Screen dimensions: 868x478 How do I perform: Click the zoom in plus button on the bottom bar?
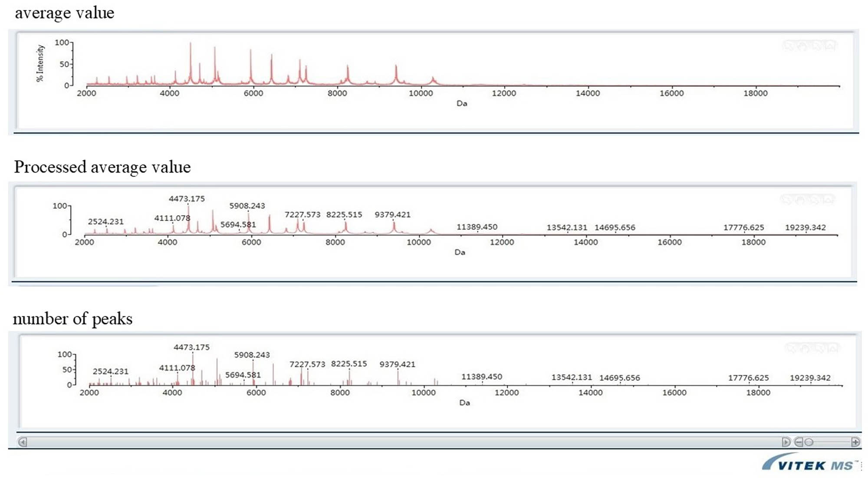(x=855, y=442)
